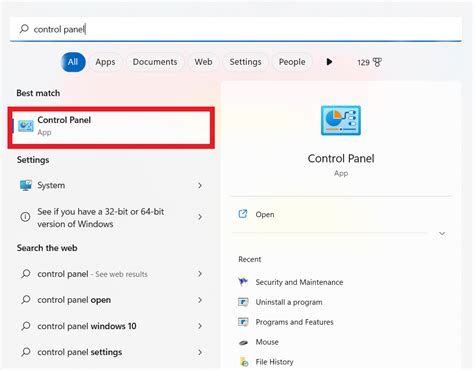Click the Programs and Features icon
The height and width of the screenshot is (370, 474).
click(243, 322)
